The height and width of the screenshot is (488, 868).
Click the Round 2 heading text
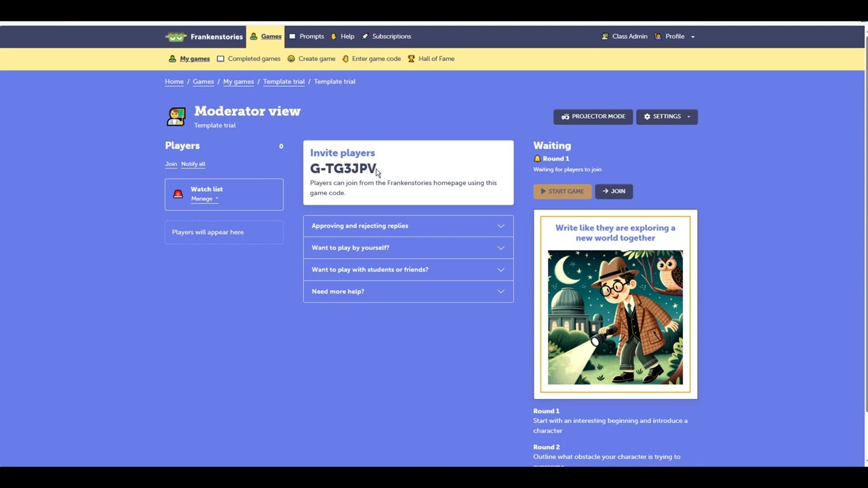547,447
